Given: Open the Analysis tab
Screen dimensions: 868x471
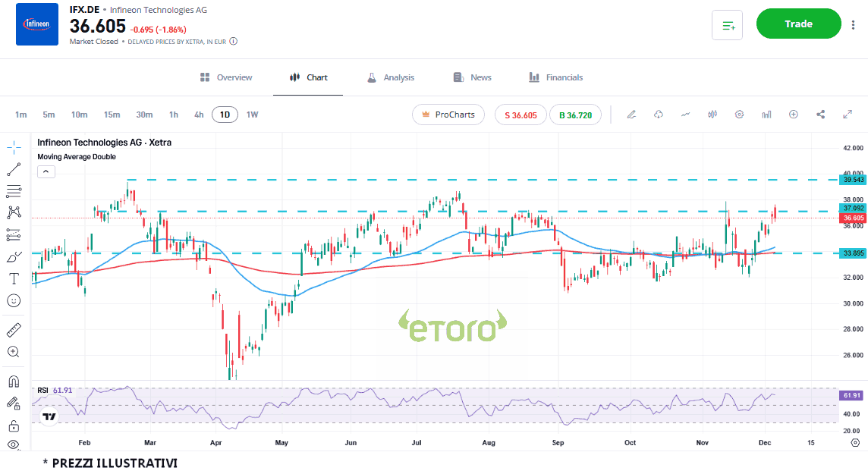Looking at the screenshot, I should pos(390,77).
